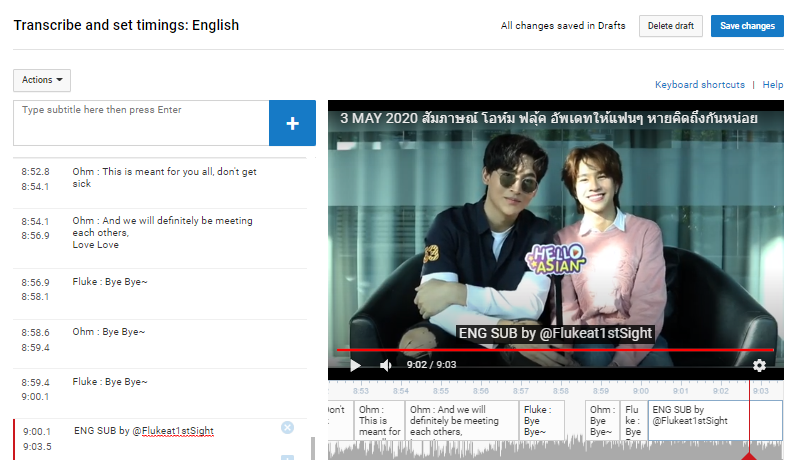Open the Actions dropdown
791x460 pixels.
point(42,80)
